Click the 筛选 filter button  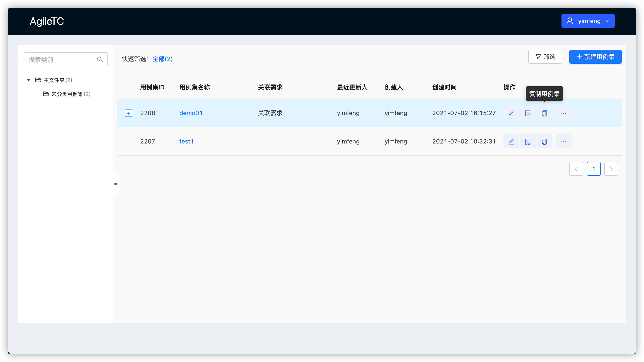click(545, 57)
